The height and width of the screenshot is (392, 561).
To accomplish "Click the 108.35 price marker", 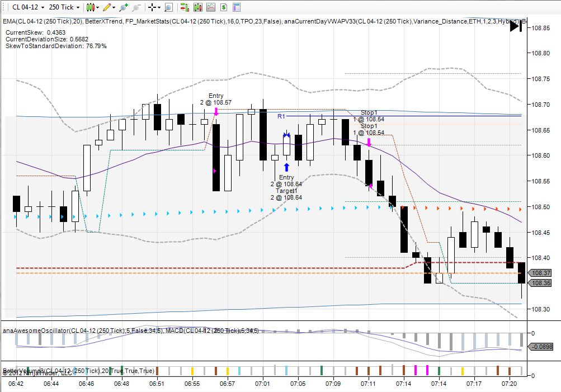I will [x=540, y=284].
